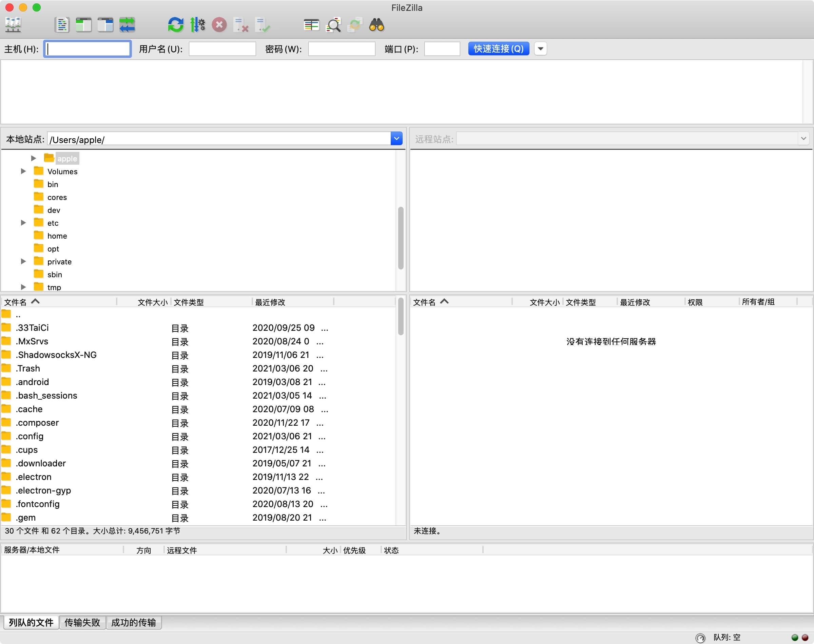Expand the etc folder in tree
The height and width of the screenshot is (644, 814).
(x=23, y=223)
